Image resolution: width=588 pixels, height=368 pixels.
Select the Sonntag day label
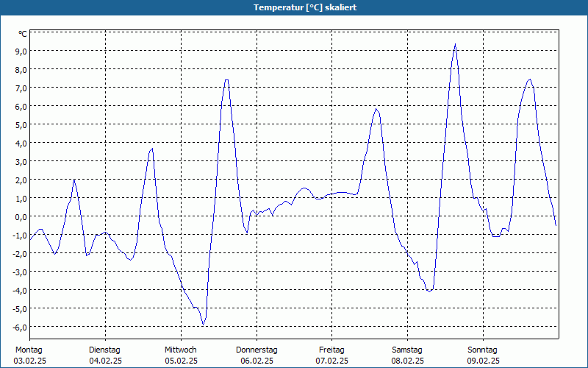482,350
